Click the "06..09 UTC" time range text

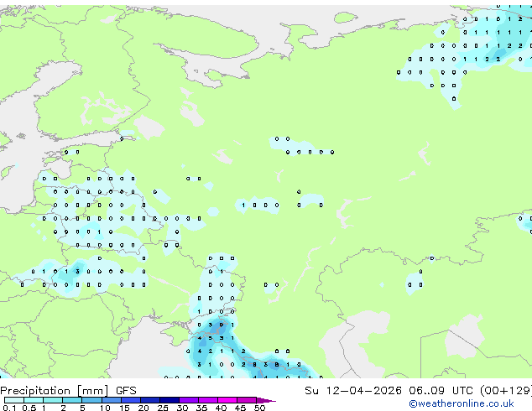[x=441, y=391]
